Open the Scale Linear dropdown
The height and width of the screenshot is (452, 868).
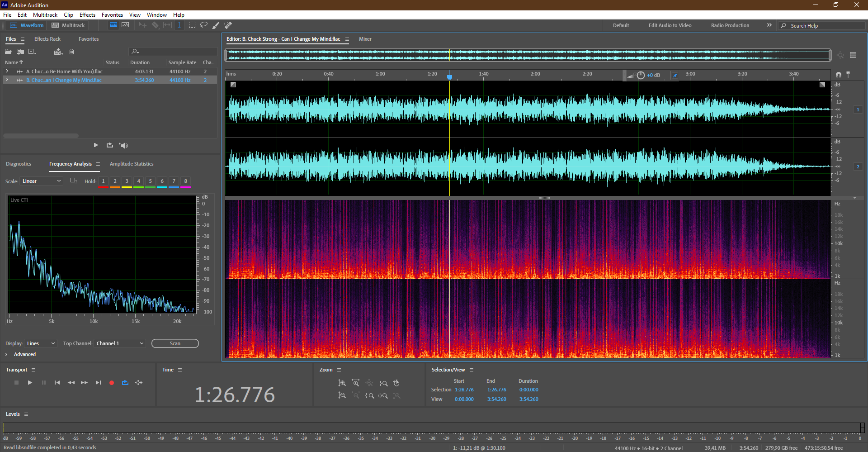point(41,181)
